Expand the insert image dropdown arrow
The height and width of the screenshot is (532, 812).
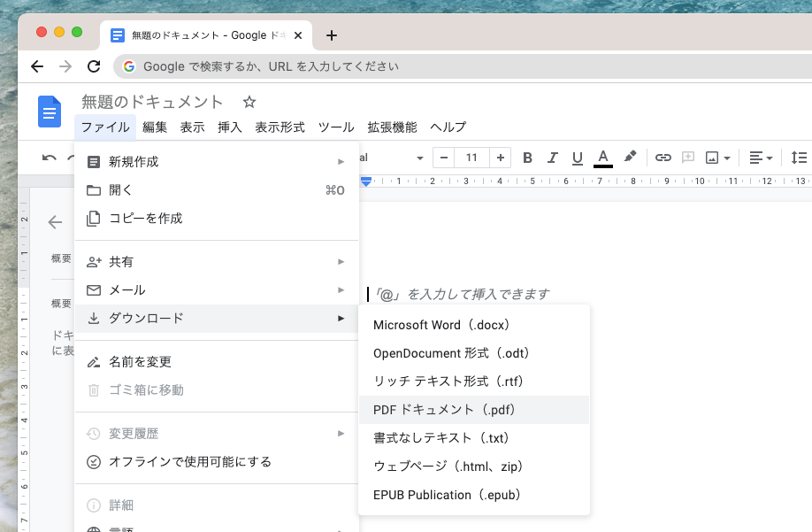(727, 158)
